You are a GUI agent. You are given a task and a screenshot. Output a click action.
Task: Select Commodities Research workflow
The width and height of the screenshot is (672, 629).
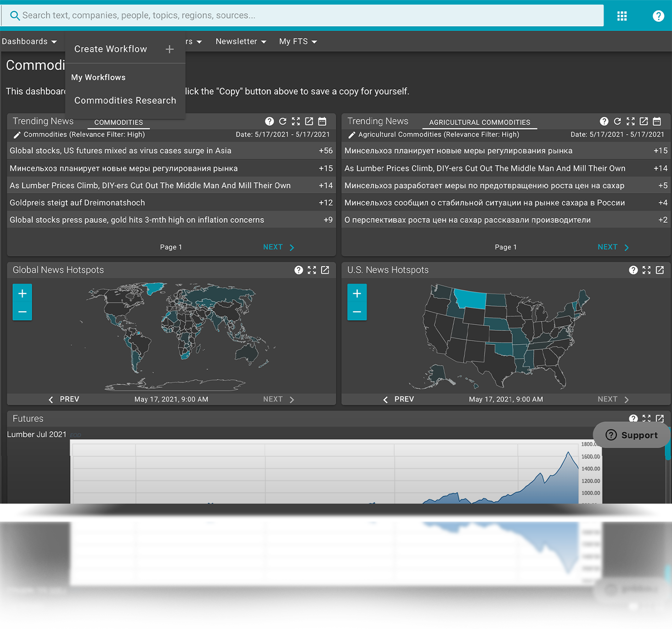tap(125, 101)
